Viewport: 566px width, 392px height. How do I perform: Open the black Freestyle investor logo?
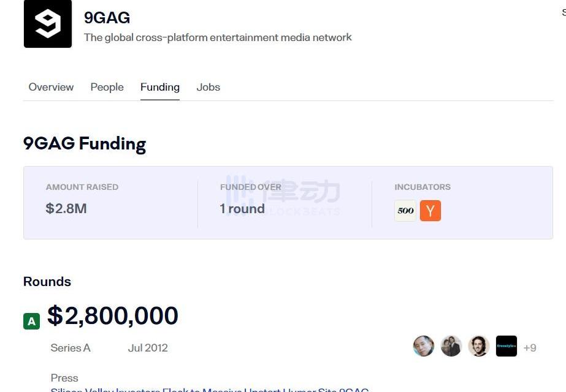coord(506,346)
